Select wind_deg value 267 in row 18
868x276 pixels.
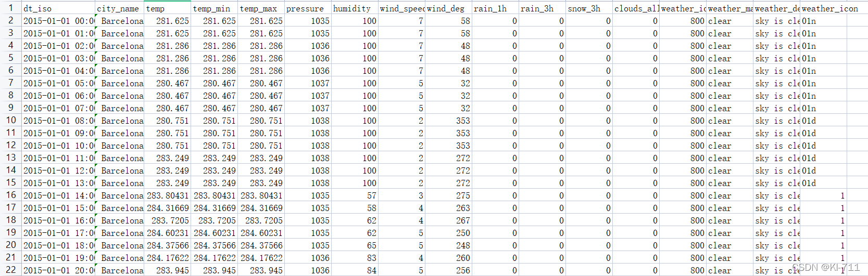point(448,220)
